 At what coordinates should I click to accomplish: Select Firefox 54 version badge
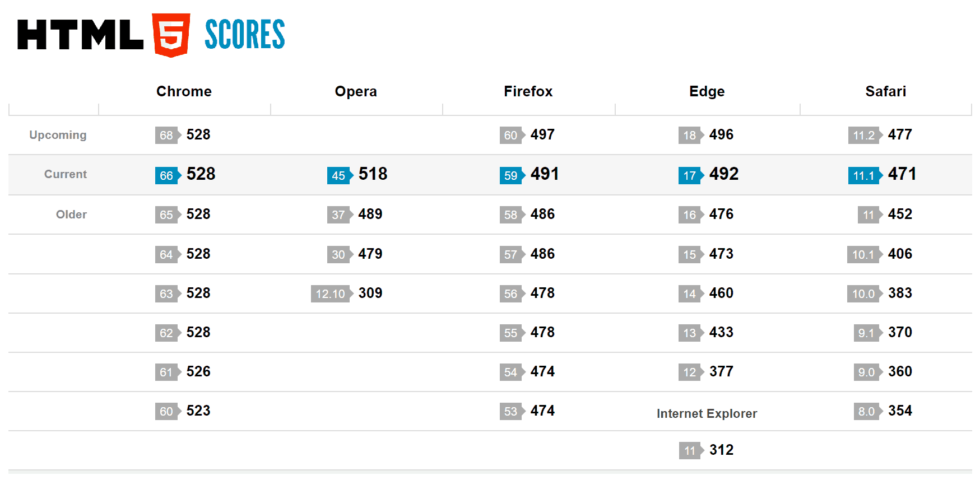(512, 372)
